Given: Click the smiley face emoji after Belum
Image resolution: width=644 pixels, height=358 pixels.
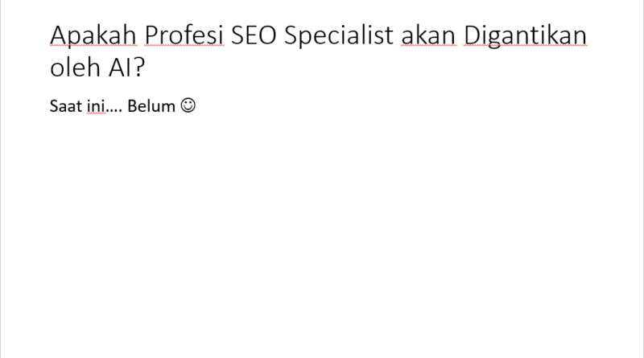Looking at the screenshot, I should (188, 105).
